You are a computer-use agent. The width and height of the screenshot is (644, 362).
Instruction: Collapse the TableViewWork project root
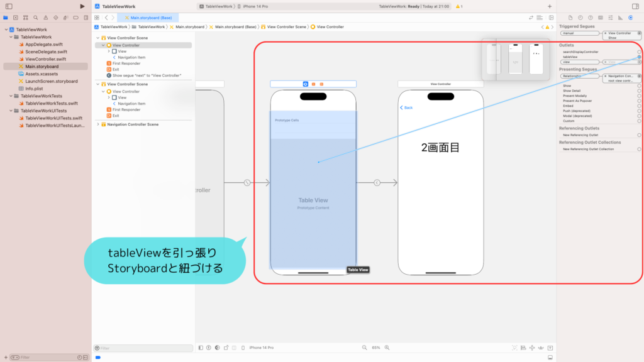6,30
